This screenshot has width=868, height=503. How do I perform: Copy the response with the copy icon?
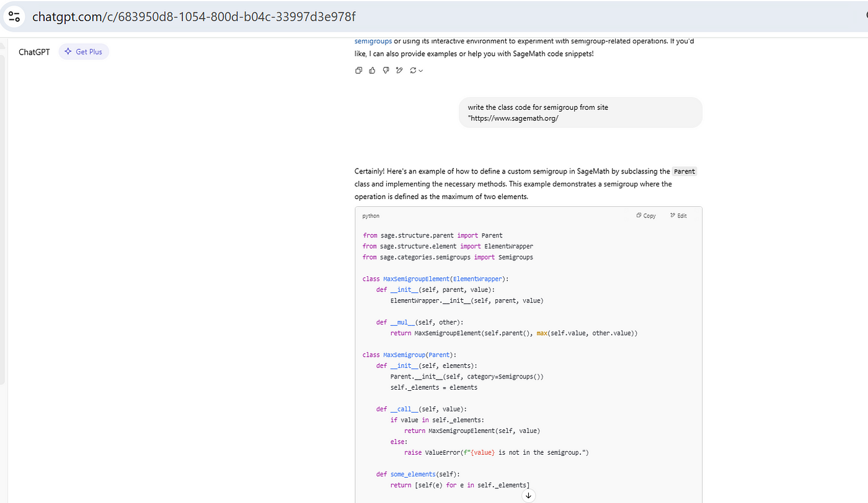[358, 71]
